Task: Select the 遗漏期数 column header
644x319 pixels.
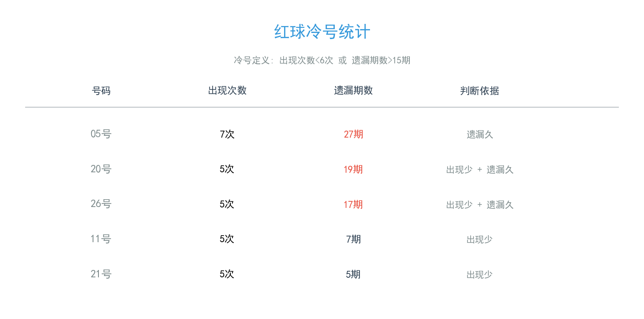Action: click(x=353, y=90)
